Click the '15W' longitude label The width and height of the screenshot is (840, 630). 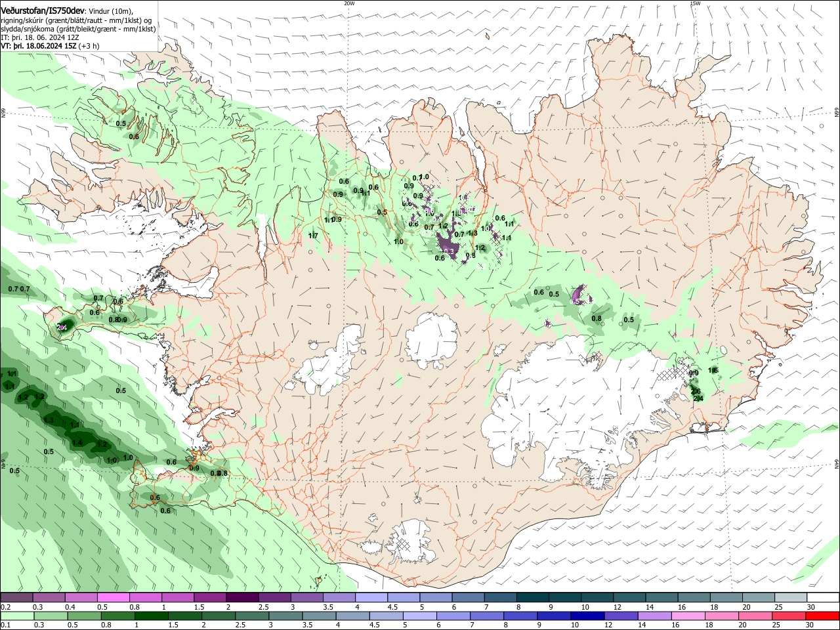point(695,3)
